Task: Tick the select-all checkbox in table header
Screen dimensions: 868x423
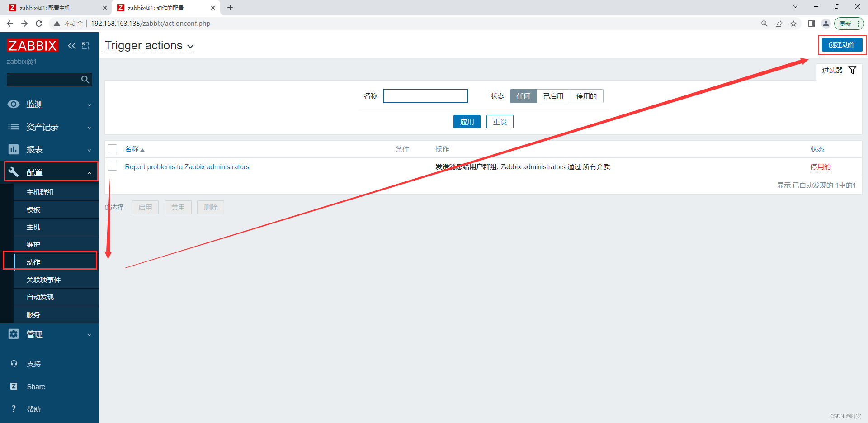Action: (x=113, y=149)
